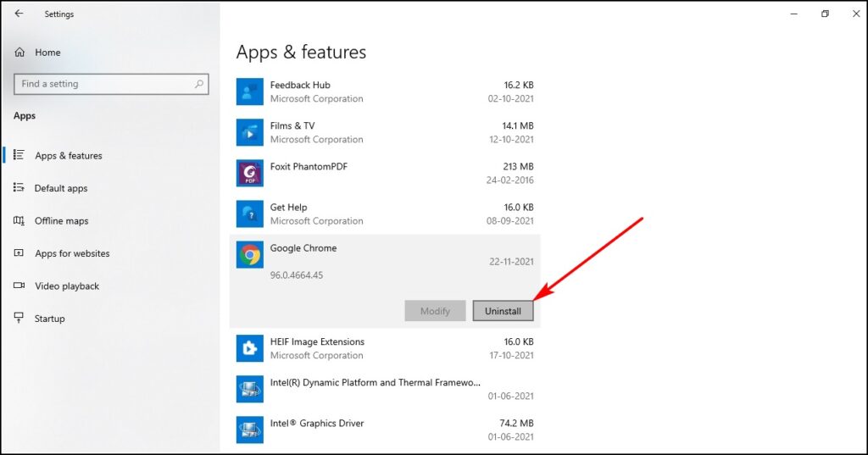Select the Google Chrome entry name

(303, 248)
